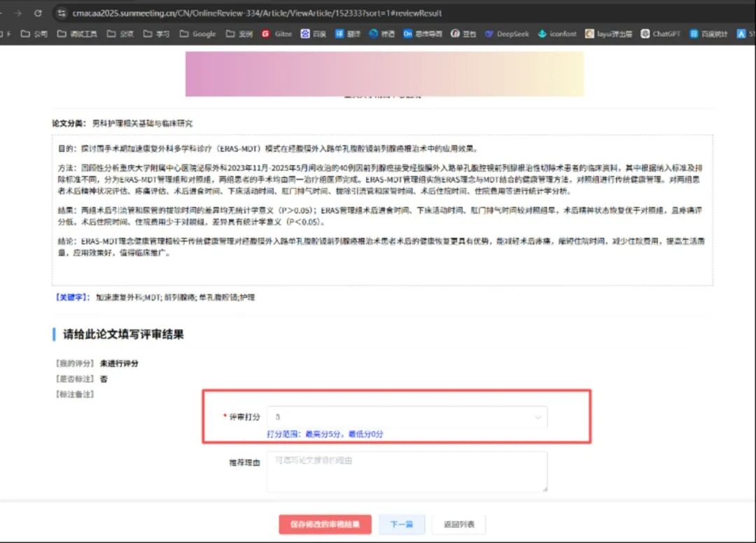Image resolution: width=756 pixels, height=543 pixels.
Task: Click the browser reload button
Action: click(x=38, y=13)
